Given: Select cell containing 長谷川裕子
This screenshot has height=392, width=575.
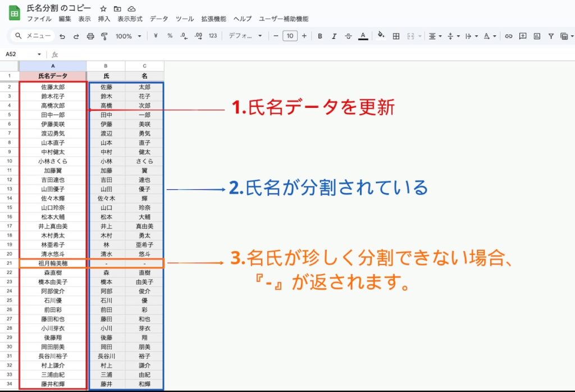Looking at the screenshot, I should [53, 356].
